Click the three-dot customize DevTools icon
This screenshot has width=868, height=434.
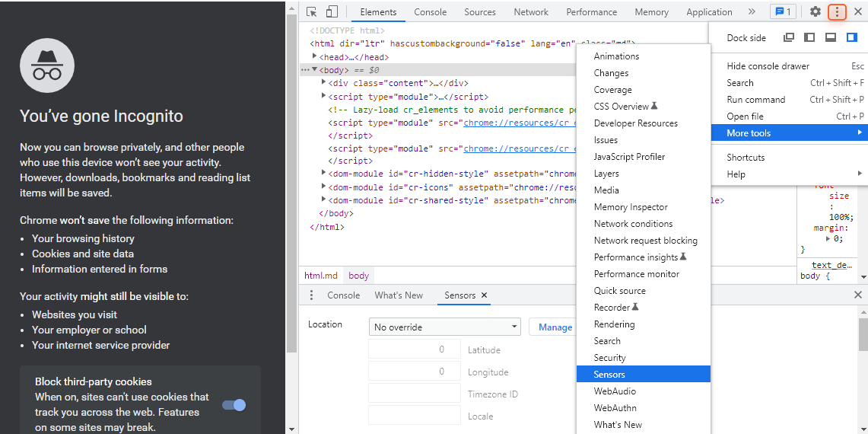point(837,11)
